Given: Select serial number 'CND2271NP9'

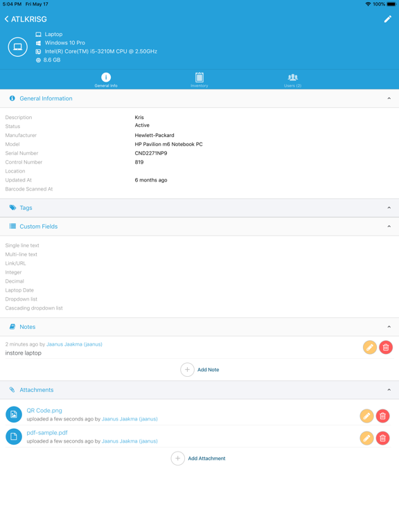Looking at the screenshot, I should coord(151,153).
